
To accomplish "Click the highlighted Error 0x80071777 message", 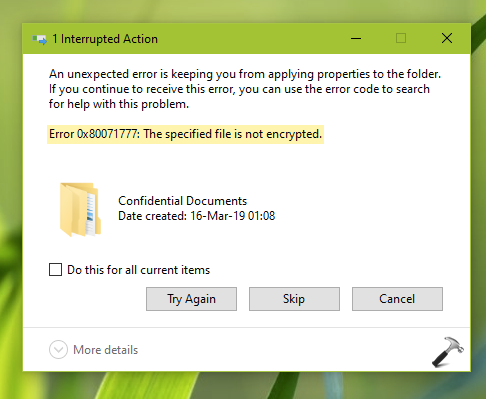I will coord(185,134).
